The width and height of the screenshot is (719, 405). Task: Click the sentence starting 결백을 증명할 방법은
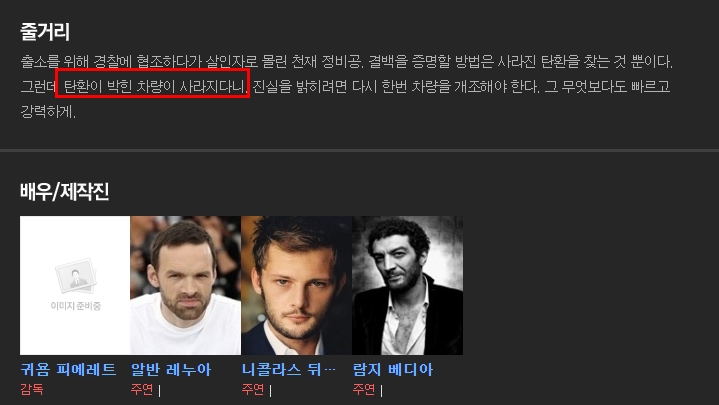tap(520, 61)
